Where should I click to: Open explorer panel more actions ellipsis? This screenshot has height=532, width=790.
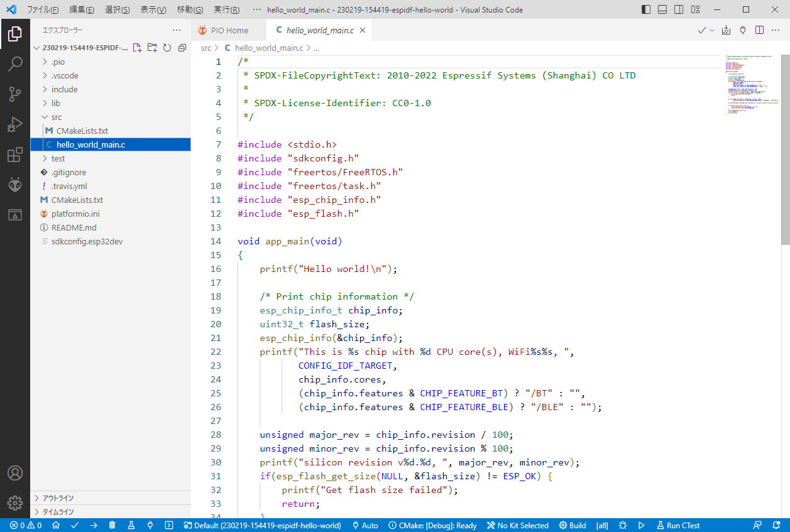coord(177,30)
